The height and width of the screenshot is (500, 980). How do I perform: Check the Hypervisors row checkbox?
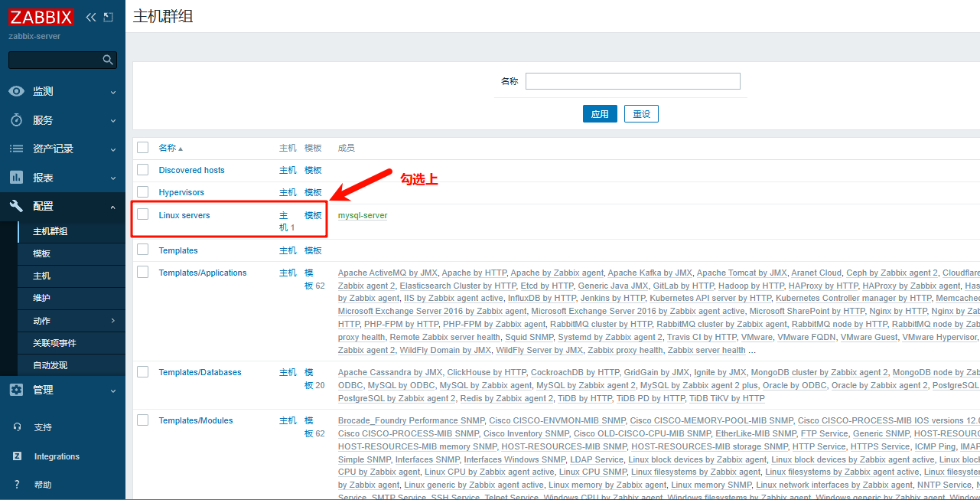pos(143,191)
